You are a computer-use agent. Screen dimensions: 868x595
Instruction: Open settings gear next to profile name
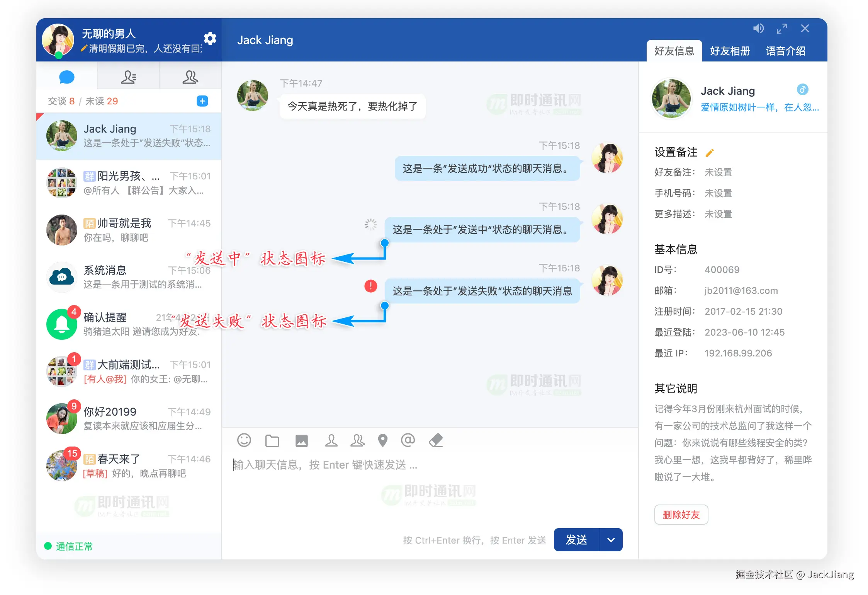point(210,38)
